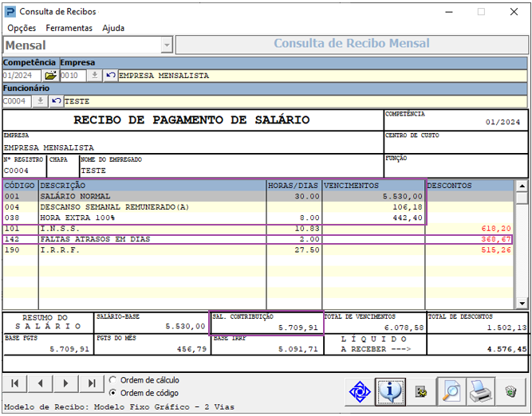Minimize the Consulta de Recibos window
This screenshot has width=532, height=416.
tap(449, 12)
